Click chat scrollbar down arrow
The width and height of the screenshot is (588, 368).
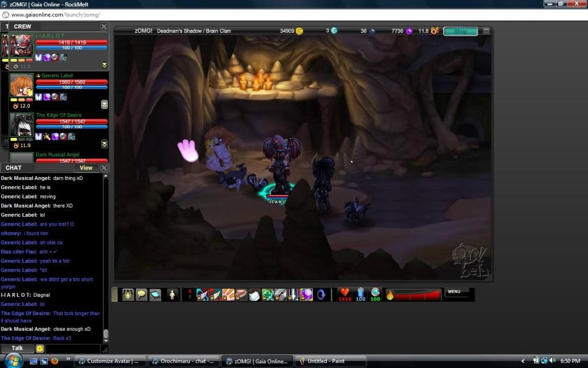(106, 340)
